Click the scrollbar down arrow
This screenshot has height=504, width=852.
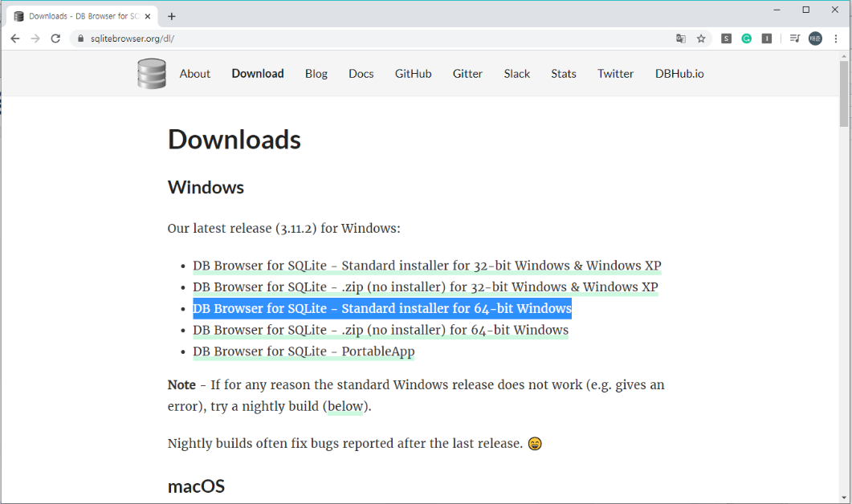pyautogui.click(x=844, y=498)
